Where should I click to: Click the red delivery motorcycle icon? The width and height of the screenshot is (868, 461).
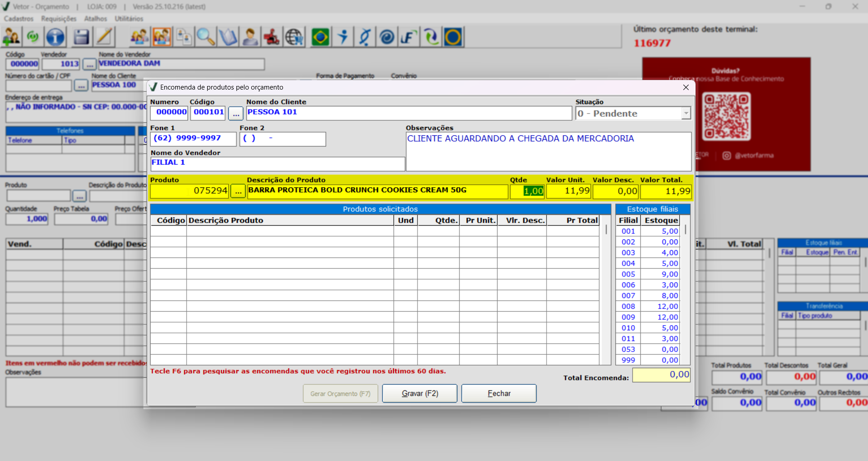click(272, 37)
